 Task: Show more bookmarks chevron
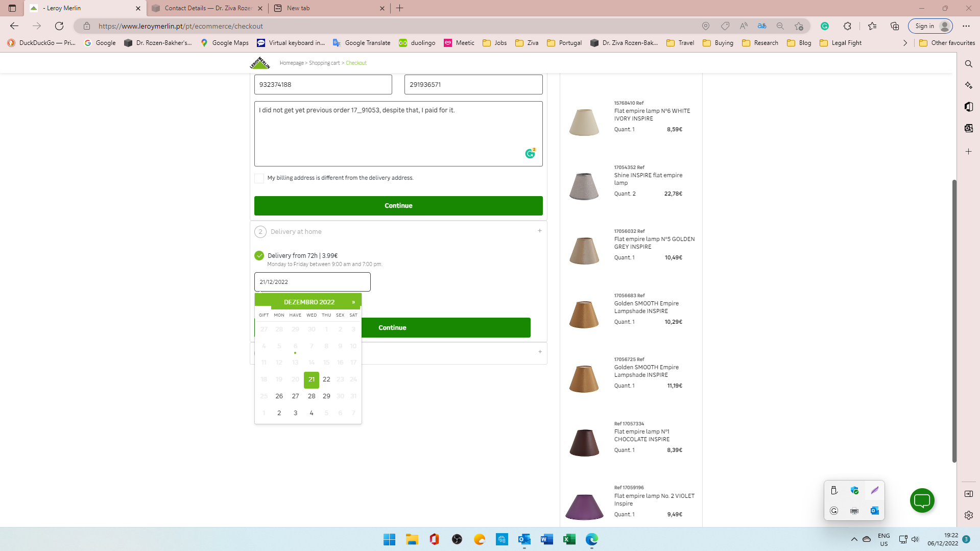[x=905, y=43]
